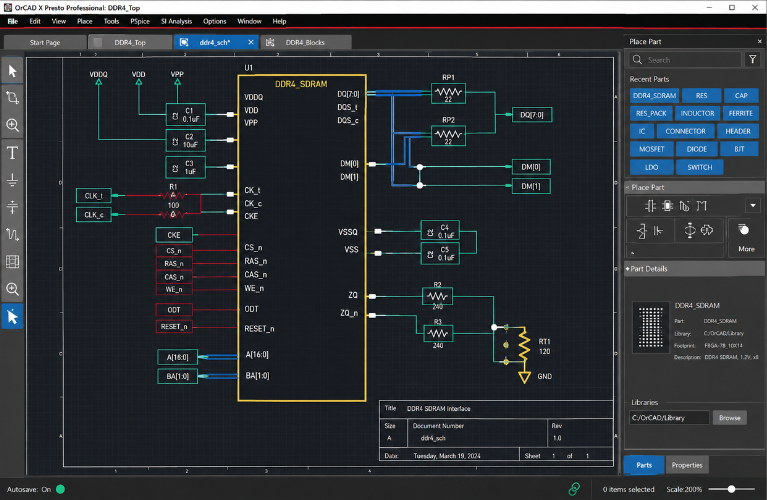Click the Libraries path input field

tap(669, 418)
